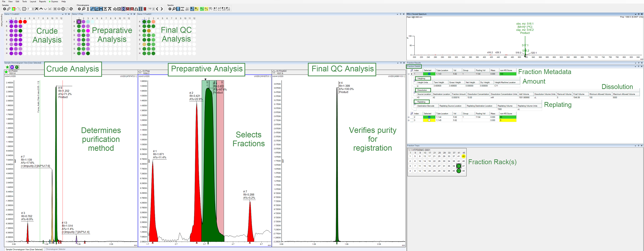
Task: Click the link samples chain icon
Action: pyautogui.click(x=8, y=9)
